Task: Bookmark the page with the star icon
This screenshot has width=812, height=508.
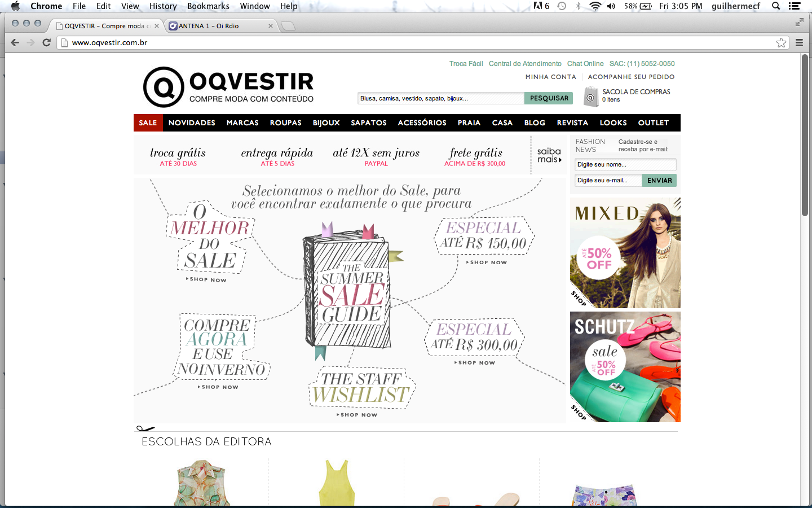Action: (781, 43)
